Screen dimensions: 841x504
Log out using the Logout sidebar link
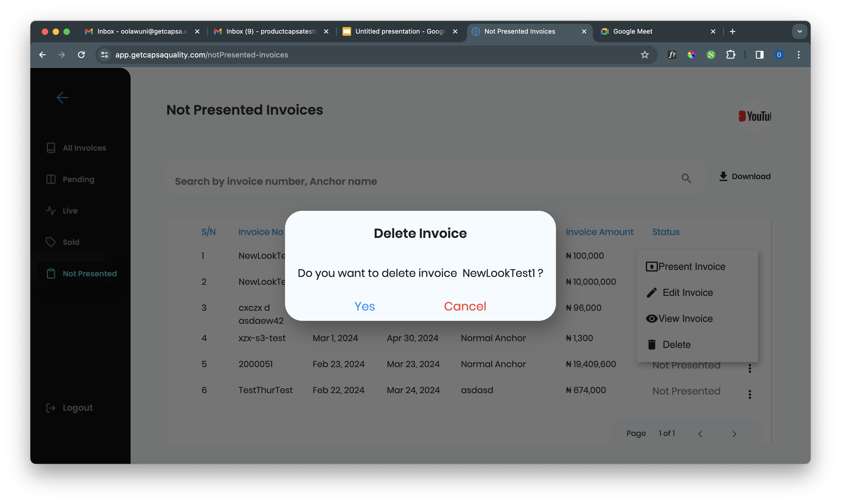(x=69, y=408)
